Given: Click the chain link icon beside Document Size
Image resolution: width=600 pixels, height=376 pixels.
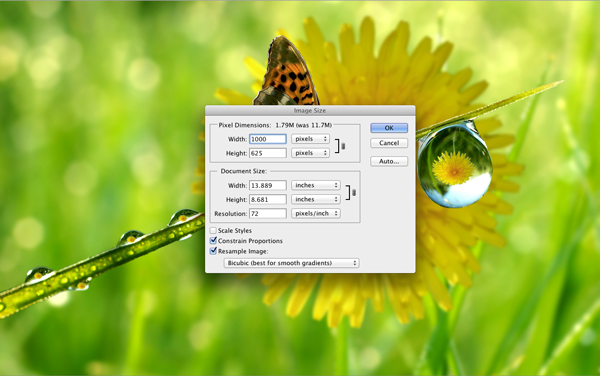Looking at the screenshot, I should pos(354,192).
